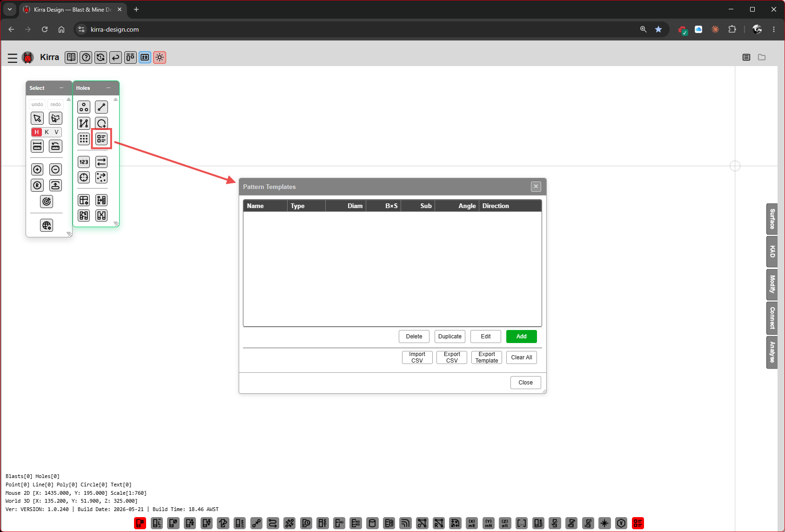Image resolution: width=785 pixels, height=532 pixels.
Task: Click the panel layout icon in header
Action: pos(130,57)
